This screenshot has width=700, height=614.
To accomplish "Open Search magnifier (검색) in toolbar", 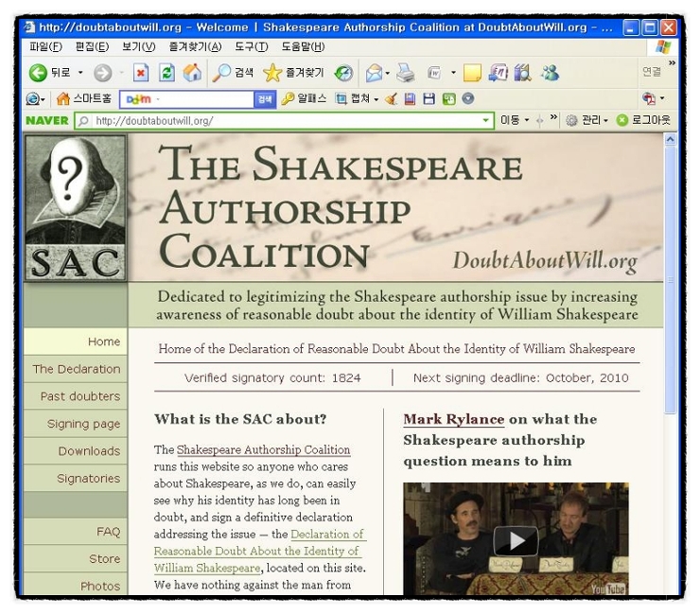I will [x=233, y=73].
